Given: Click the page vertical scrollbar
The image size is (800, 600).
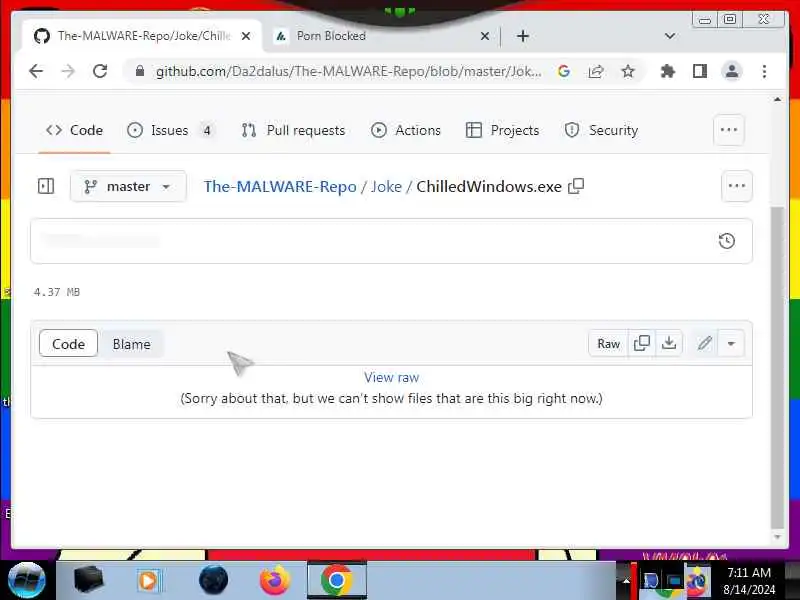Looking at the screenshot, I should pos(777,367).
